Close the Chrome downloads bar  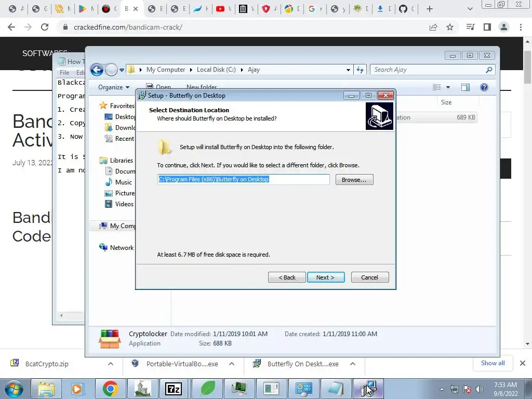point(523,363)
